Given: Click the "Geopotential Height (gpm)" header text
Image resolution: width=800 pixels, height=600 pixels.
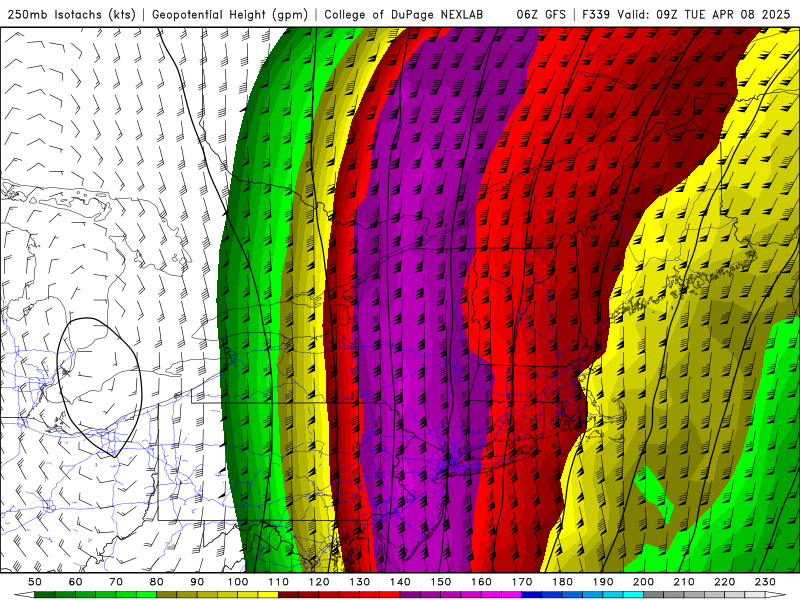Looking at the screenshot, I should point(230,15).
